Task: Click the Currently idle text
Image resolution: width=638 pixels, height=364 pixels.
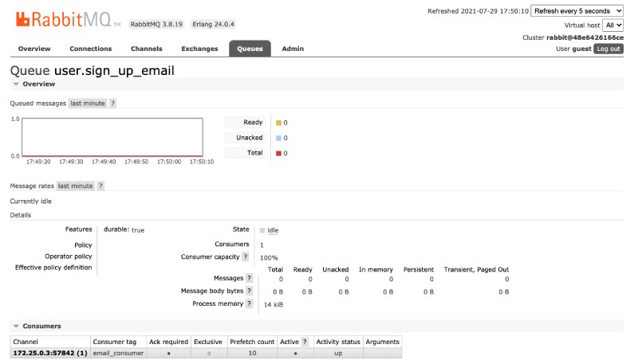Action: 31,201
